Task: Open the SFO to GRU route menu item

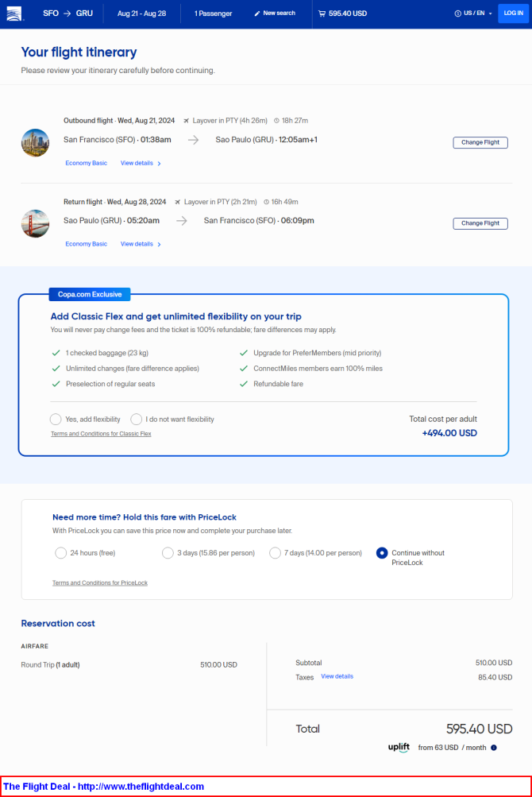Action: pyautogui.click(x=68, y=14)
